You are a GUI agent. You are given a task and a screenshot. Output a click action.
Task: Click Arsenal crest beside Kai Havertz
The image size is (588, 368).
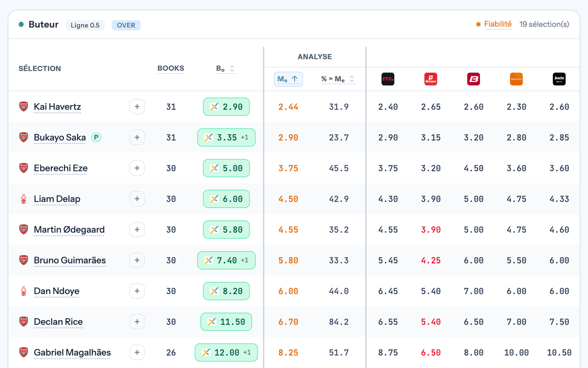click(x=24, y=107)
